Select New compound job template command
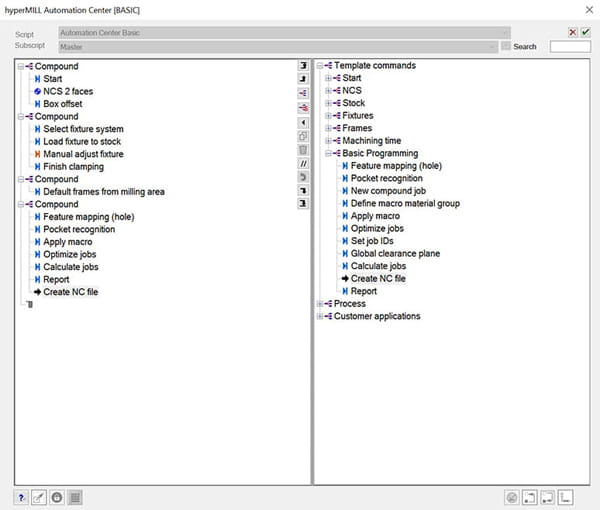Screen dimensions: 600x510 [x=388, y=191]
